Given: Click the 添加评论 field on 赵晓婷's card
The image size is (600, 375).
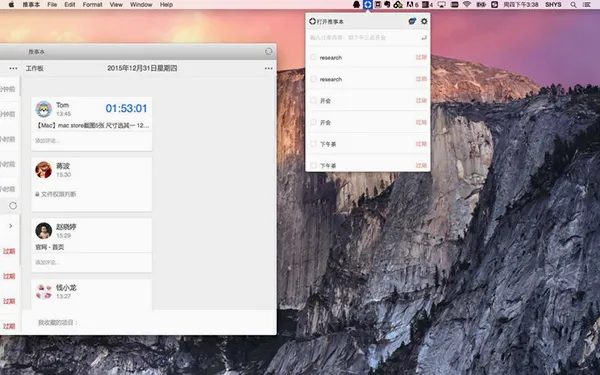Looking at the screenshot, I should pos(91,262).
